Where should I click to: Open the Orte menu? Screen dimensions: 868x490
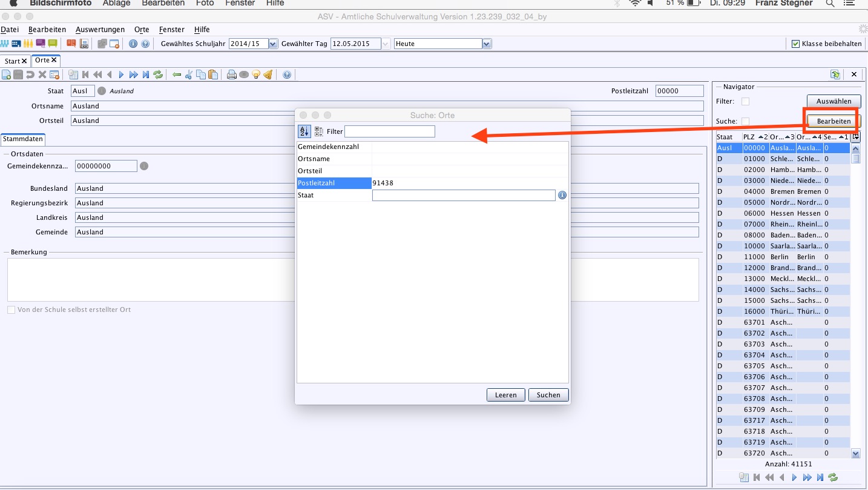[142, 29]
